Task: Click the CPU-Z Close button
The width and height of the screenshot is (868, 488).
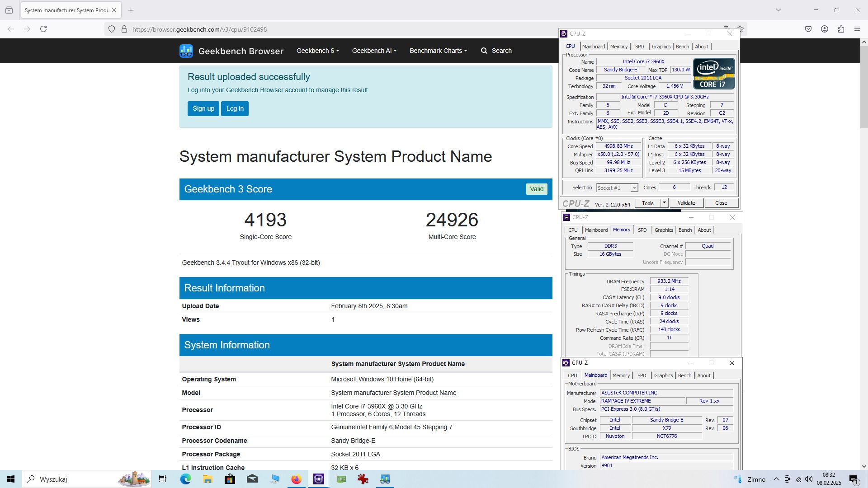Action: pyautogui.click(x=721, y=203)
